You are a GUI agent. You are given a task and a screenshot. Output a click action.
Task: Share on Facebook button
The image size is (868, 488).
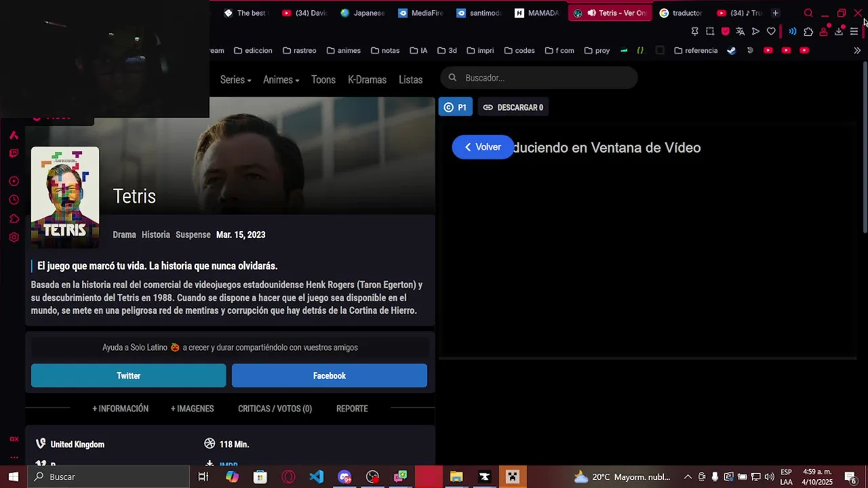pyautogui.click(x=330, y=375)
